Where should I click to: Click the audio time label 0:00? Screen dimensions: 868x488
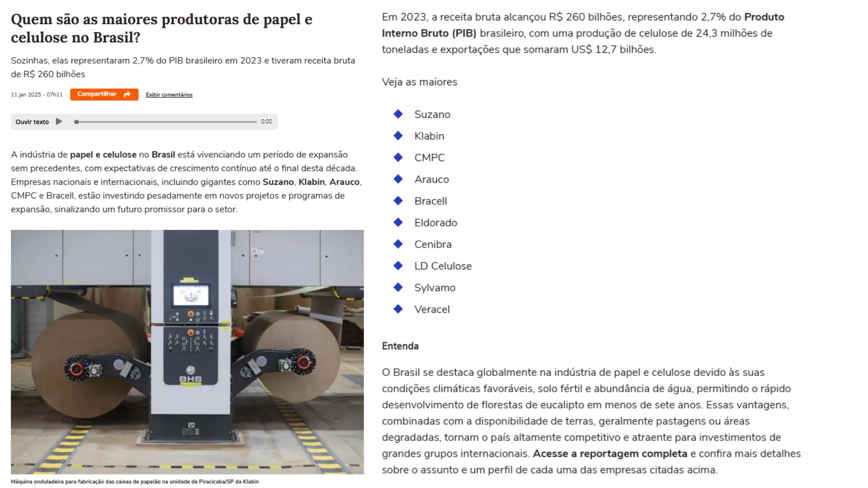266,122
